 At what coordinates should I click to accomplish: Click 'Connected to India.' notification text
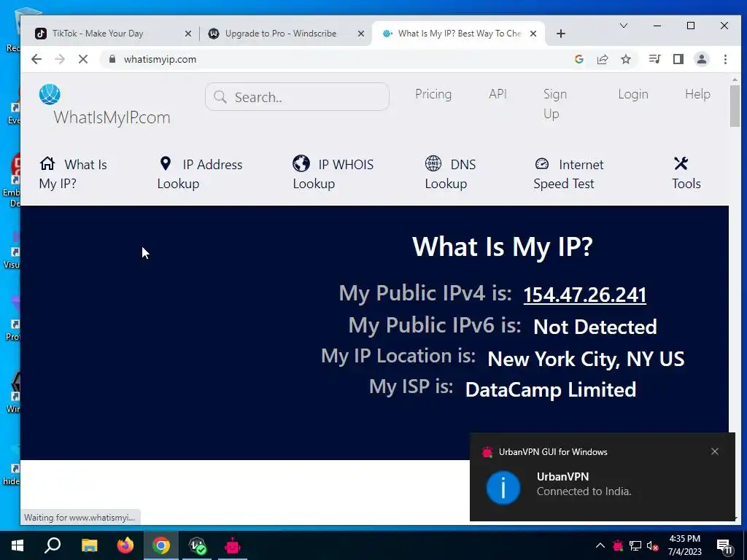point(584,491)
